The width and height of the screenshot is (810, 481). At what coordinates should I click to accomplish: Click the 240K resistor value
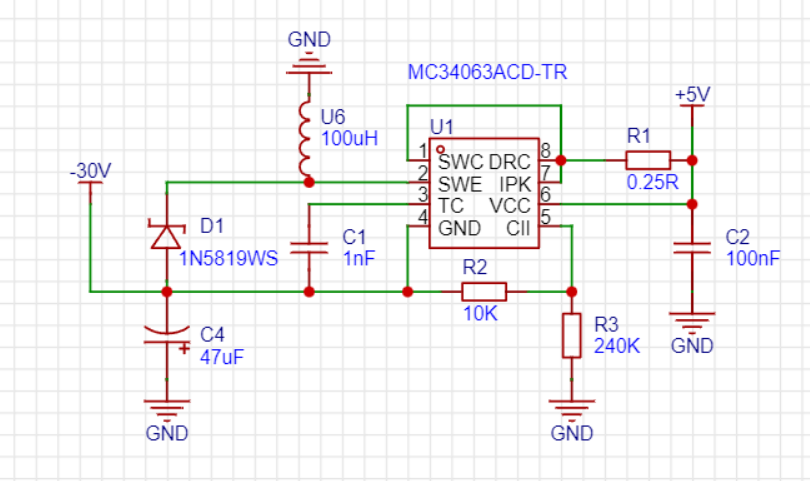[617, 346]
